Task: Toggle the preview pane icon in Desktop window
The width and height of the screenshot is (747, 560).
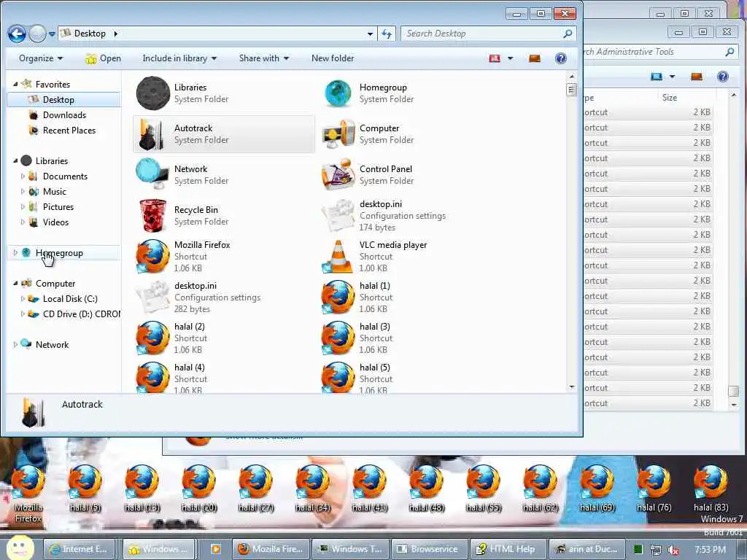Action: tap(535, 58)
